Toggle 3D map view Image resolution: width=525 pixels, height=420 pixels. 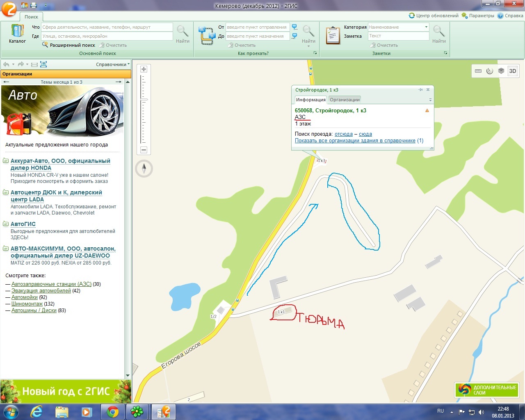tap(513, 71)
